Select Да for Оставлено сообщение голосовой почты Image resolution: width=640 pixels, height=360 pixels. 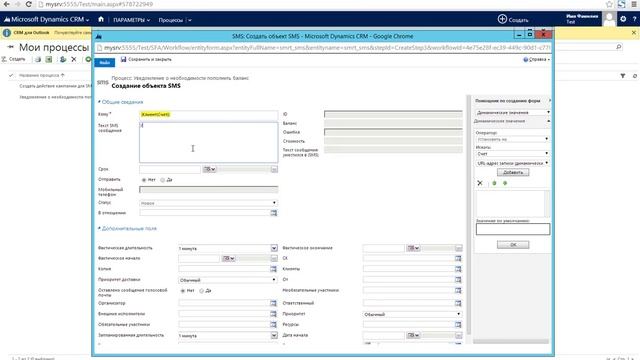point(202,291)
